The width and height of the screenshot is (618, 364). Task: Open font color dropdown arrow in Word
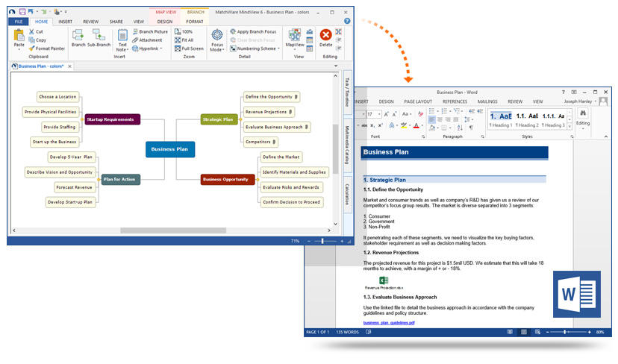(x=422, y=125)
